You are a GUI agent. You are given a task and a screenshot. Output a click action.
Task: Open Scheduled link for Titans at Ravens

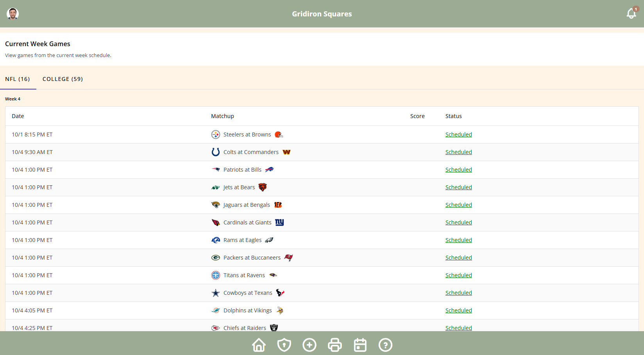pyautogui.click(x=459, y=275)
